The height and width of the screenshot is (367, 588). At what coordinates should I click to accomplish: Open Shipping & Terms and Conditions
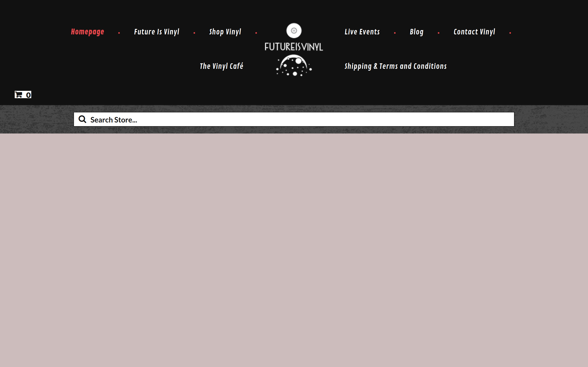(395, 66)
